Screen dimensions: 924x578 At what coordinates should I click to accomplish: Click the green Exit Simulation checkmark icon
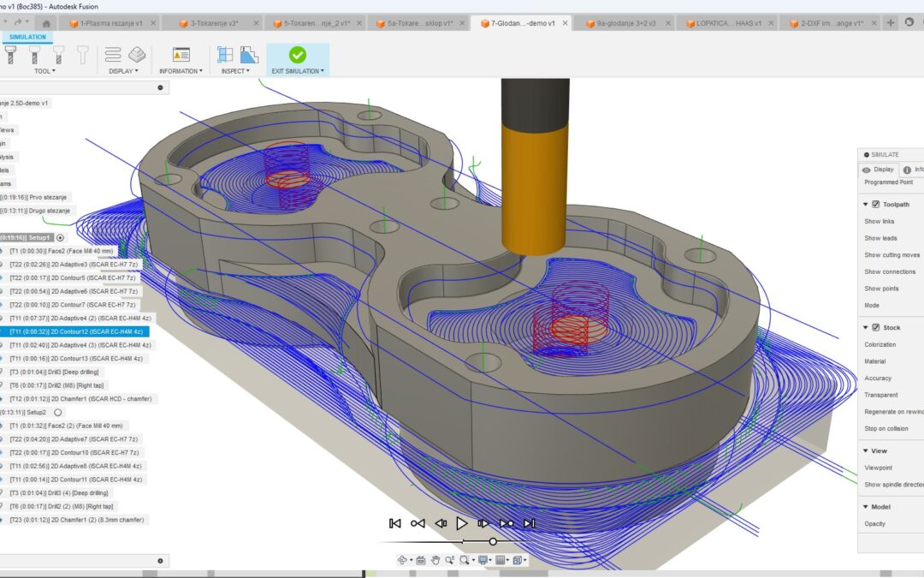[297, 55]
